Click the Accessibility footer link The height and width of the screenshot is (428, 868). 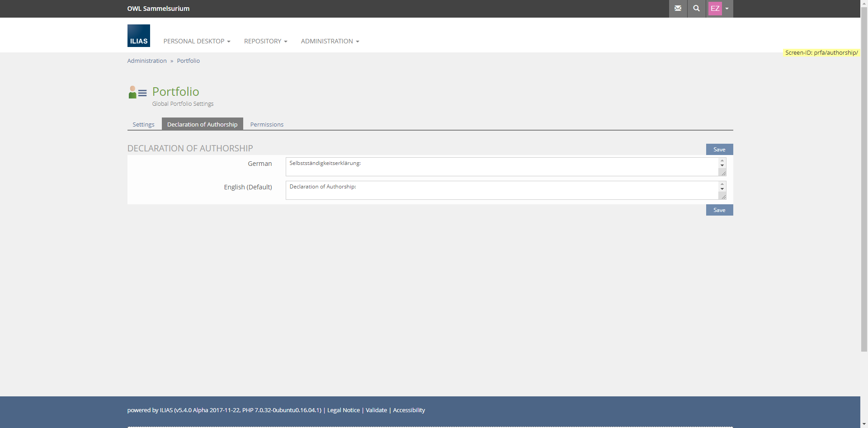[409, 410]
